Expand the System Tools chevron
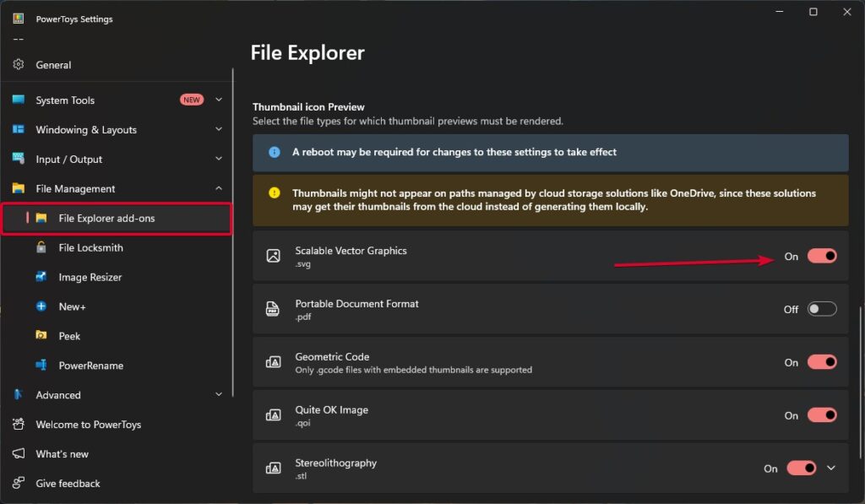This screenshot has height=504, width=865. coord(219,100)
